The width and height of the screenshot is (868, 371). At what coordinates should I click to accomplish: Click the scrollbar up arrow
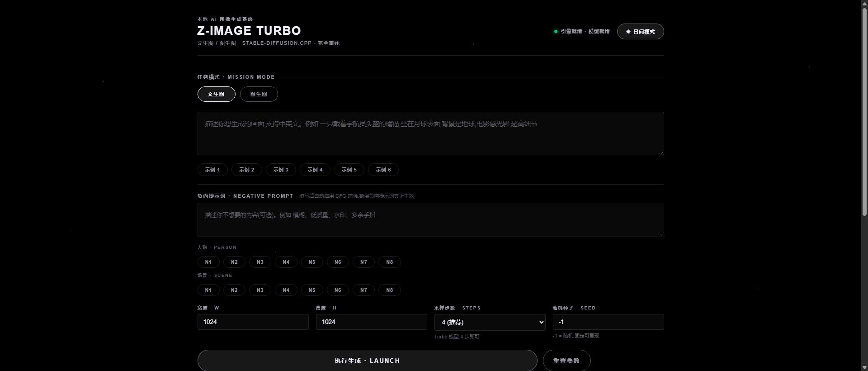click(864, 4)
